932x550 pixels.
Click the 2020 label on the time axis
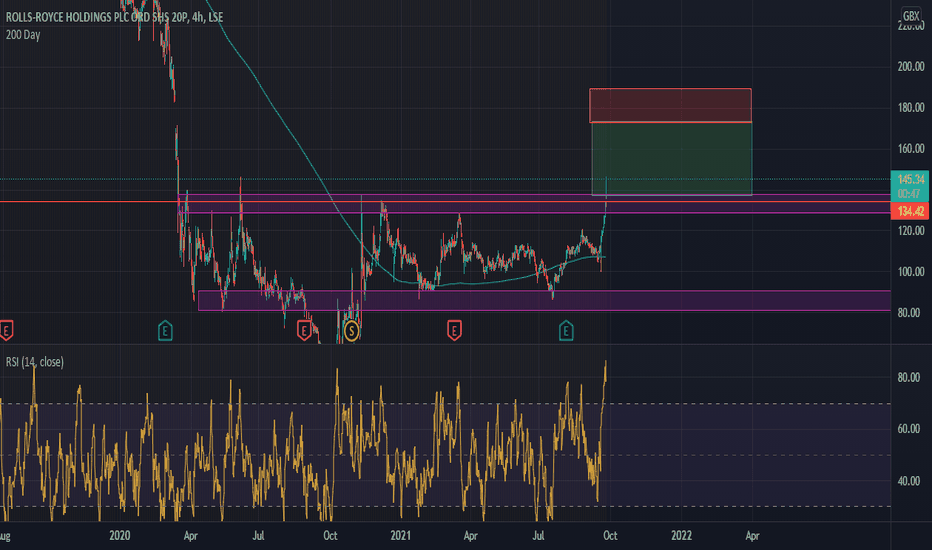(119, 536)
